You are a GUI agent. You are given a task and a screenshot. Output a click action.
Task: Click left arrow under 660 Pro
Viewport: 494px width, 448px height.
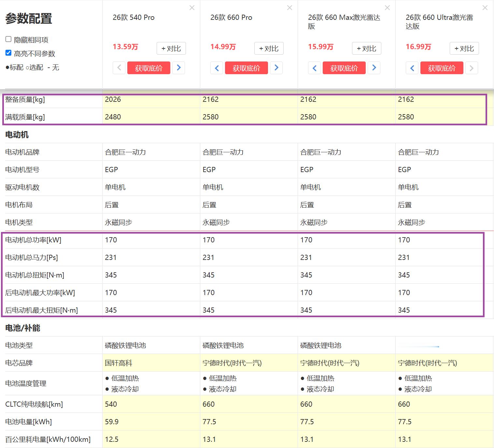coord(217,68)
